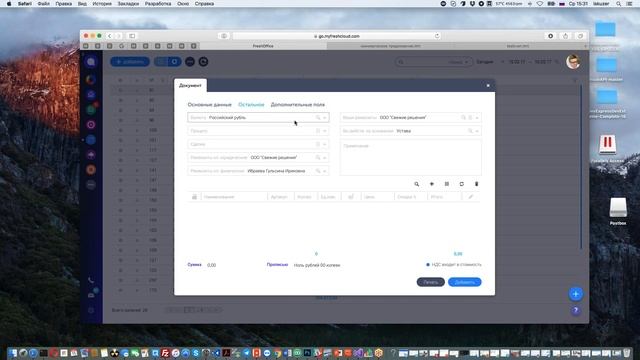Screen dimensions: 640x360
Task: Open the Закладки menu in the menu bar
Action: 128,4
